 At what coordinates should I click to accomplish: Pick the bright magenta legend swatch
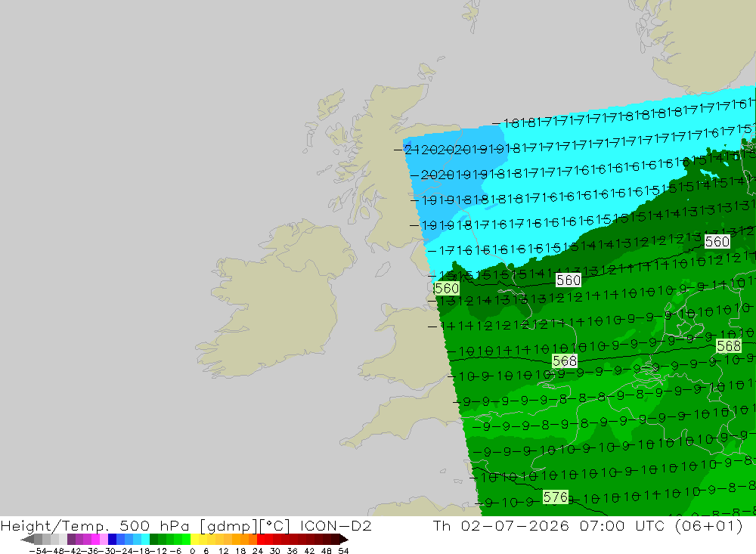click(96, 540)
